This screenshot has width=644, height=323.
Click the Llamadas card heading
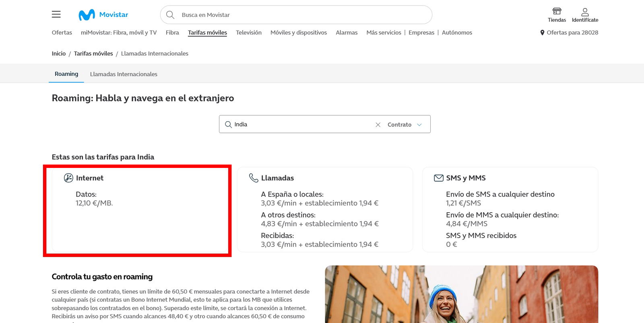pyautogui.click(x=277, y=178)
